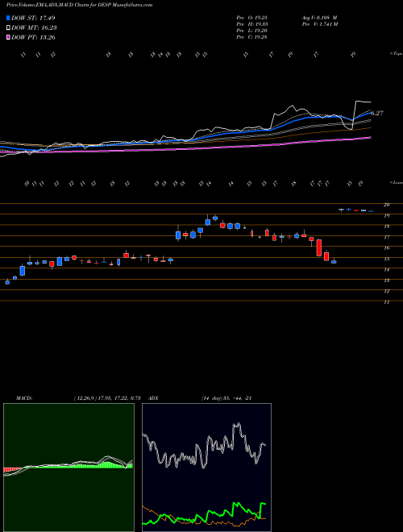This screenshot has height=532, width=403.
Task: Click the 16 price axis label
Action: click(386, 248)
